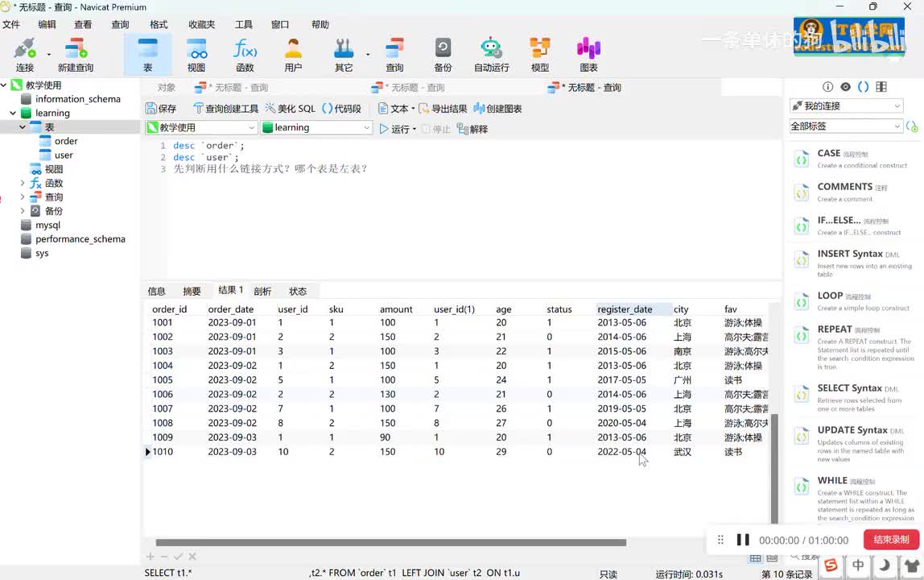Click the 结束录制 stop recording button
This screenshot has width=924, height=580.
coord(890,539)
